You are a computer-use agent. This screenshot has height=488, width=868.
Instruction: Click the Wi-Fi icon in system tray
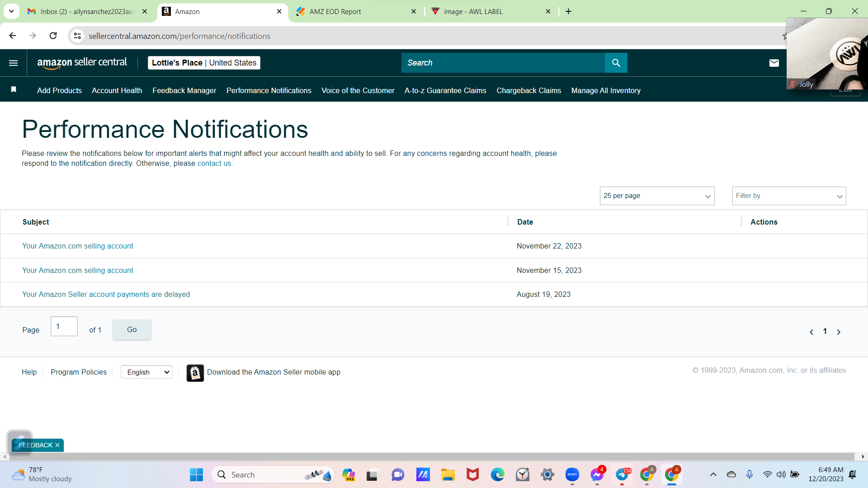(x=767, y=474)
